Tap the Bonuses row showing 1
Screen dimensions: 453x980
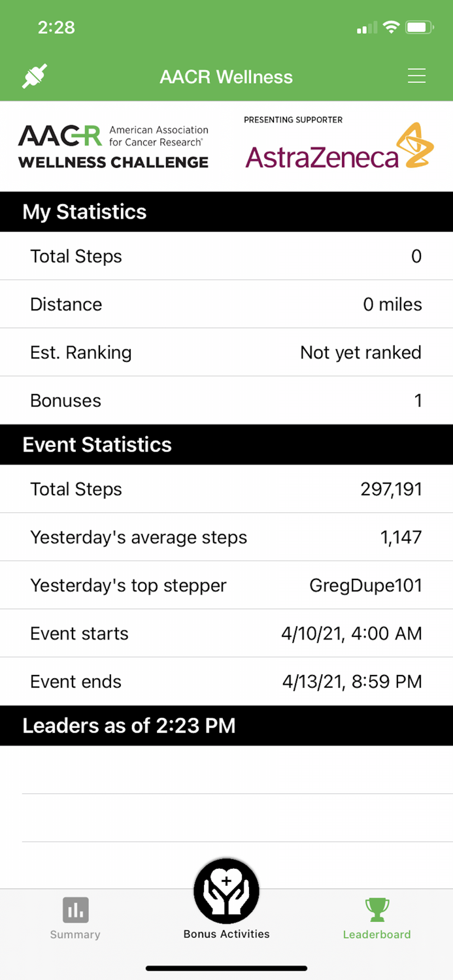pyautogui.click(x=226, y=400)
